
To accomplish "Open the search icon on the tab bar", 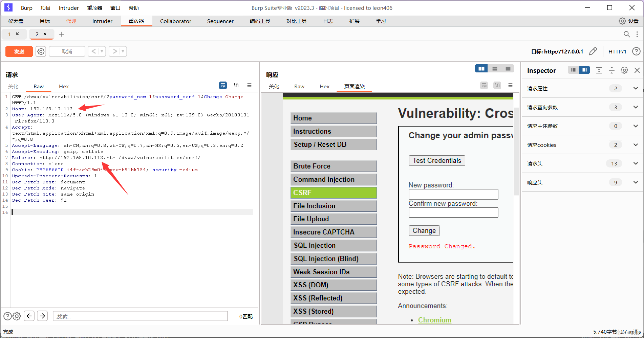I will (627, 34).
